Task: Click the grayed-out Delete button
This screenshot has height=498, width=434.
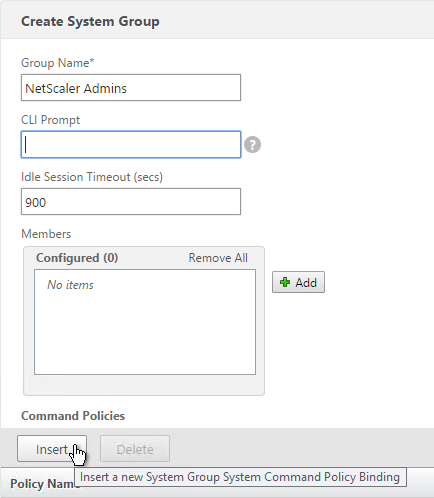Action: click(x=135, y=449)
